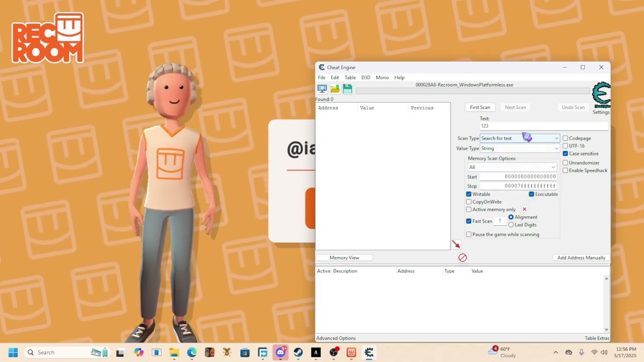Click the Stop address field
This screenshot has height=362, width=644.
[x=518, y=186]
